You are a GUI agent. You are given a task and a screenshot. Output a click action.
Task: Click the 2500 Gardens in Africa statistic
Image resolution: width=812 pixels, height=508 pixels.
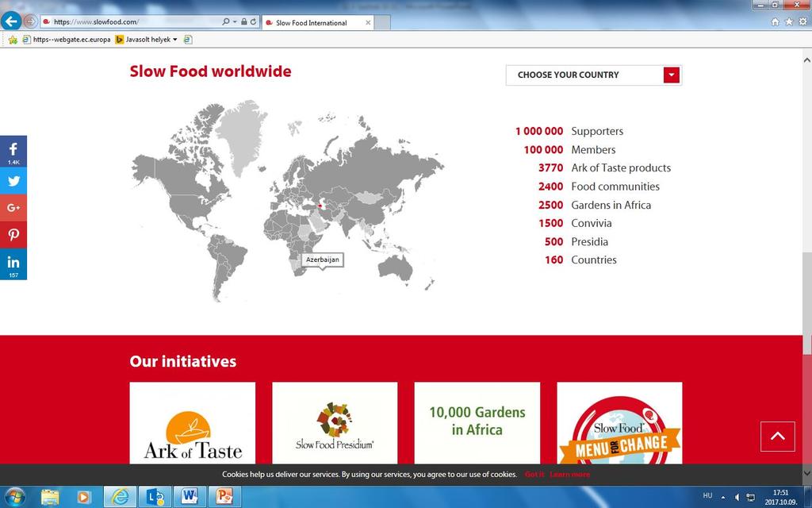coord(595,205)
